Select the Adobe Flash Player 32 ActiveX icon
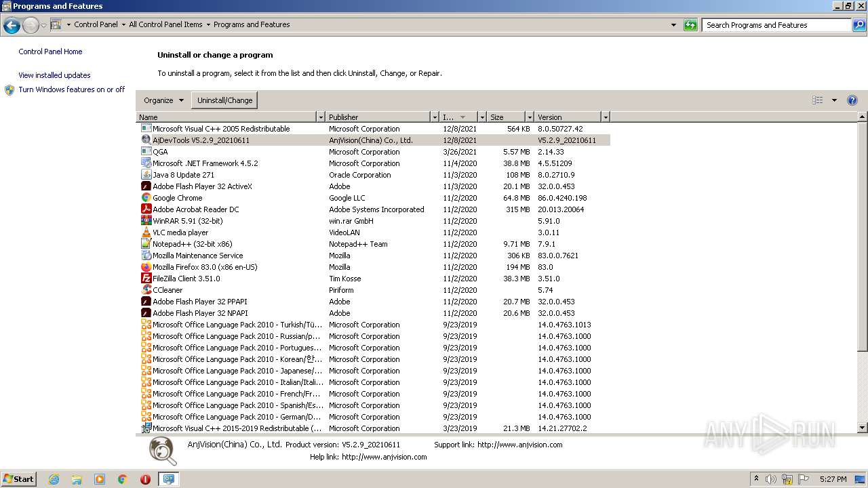The width and height of the screenshot is (868, 488). [x=146, y=186]
